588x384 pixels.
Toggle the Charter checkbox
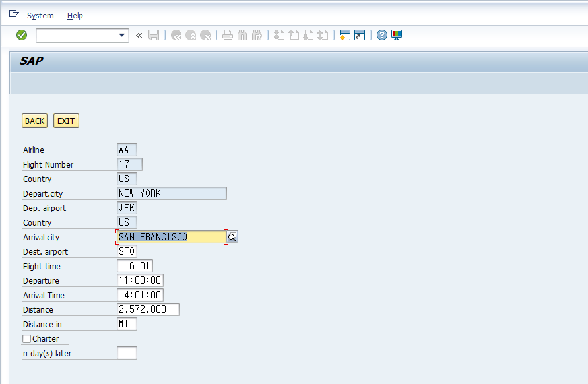point(26,339)
